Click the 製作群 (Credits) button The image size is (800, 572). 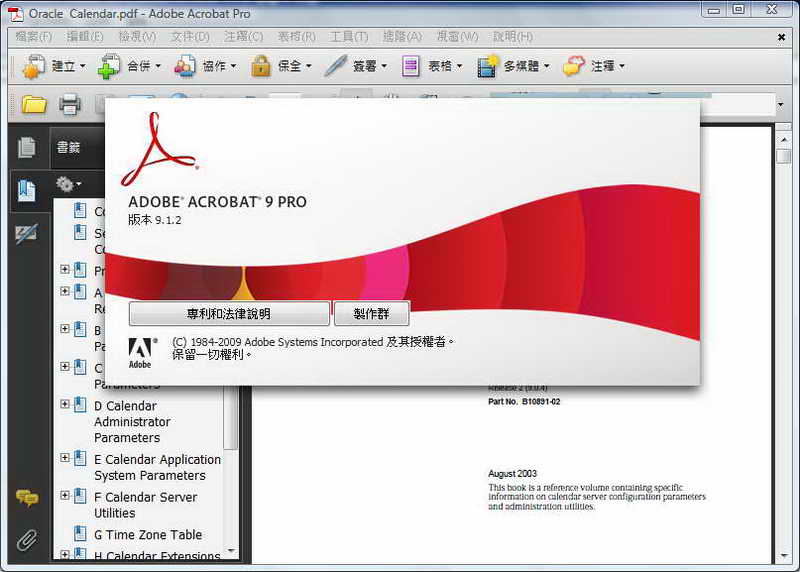pyautogui.click(x=371, y=313)
